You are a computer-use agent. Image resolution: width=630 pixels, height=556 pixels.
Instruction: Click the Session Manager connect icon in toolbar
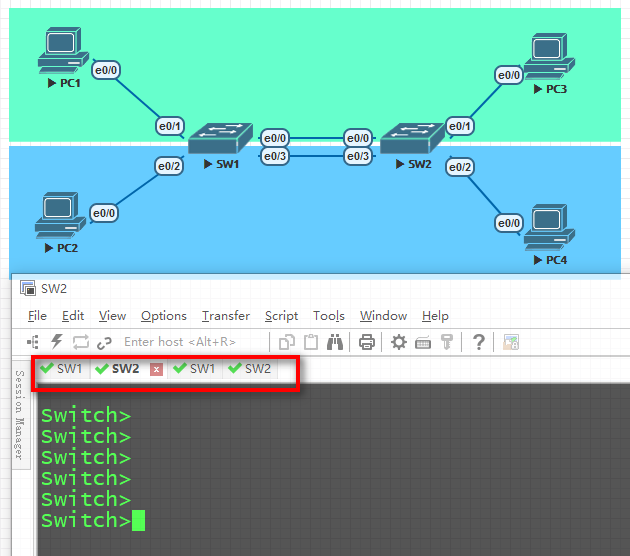33,342
